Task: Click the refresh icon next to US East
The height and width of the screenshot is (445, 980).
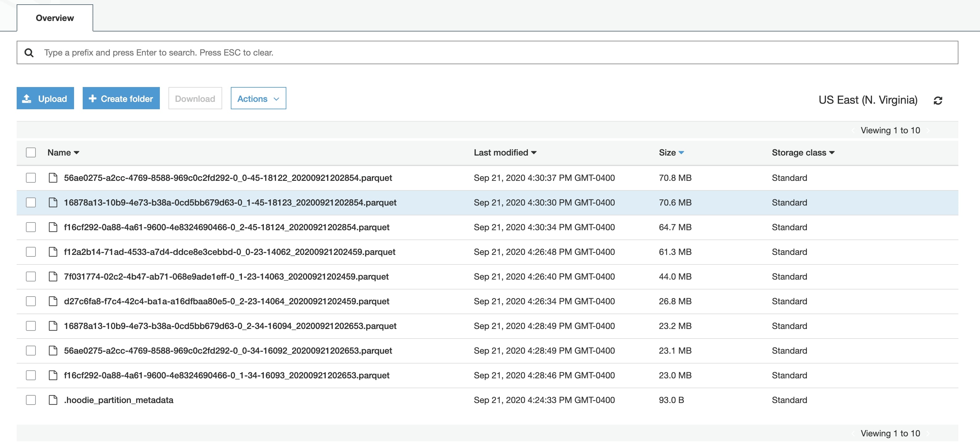Action: pos(937,100)
